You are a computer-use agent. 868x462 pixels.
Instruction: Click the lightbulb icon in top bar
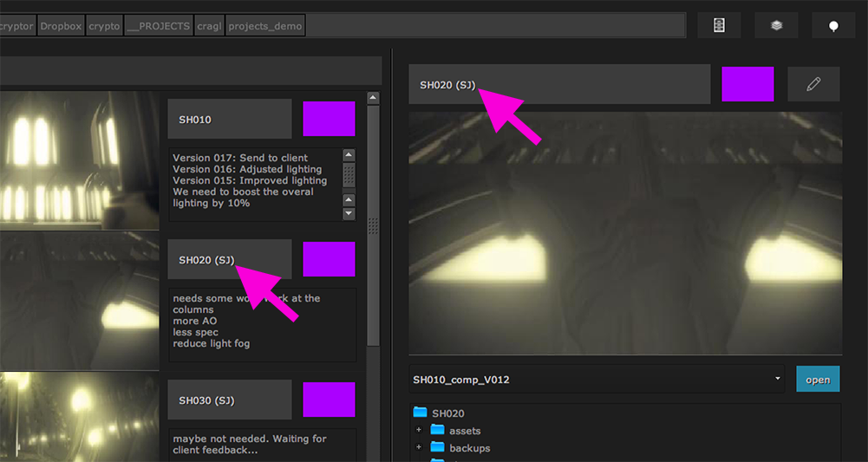coord(833,26)
